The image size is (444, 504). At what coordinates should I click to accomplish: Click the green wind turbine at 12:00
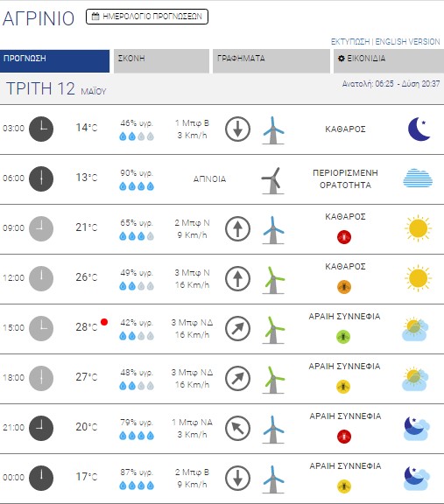click(x=273, y=280)
